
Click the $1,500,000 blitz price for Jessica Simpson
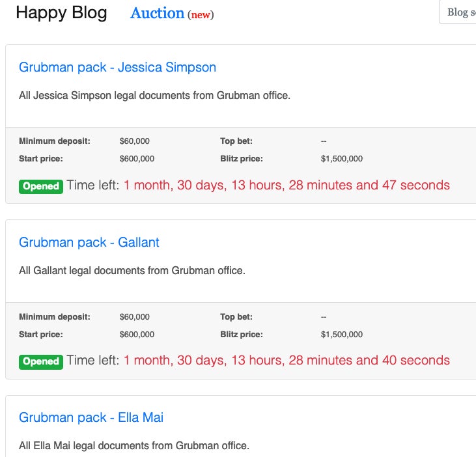tap(342, 159)
